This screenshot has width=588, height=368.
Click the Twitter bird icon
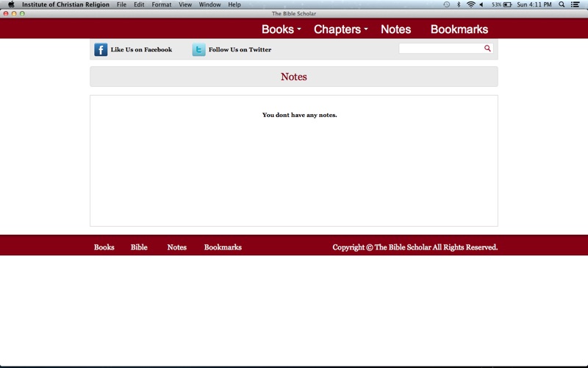pyautogui.click(x=198, y=49)
